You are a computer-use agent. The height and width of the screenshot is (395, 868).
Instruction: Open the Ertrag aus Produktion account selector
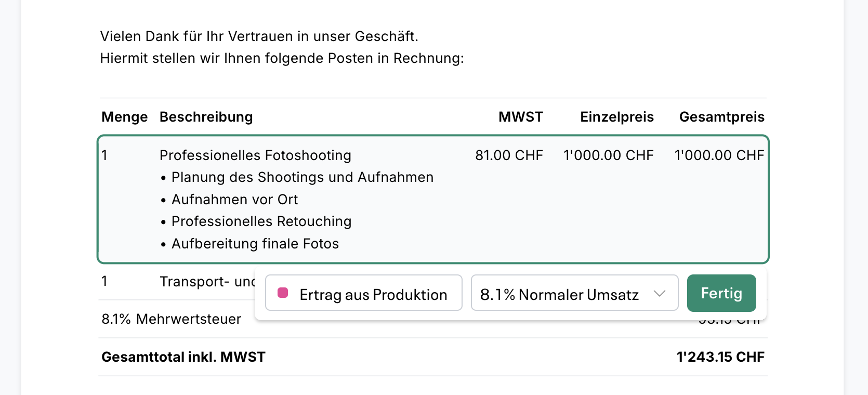coord(363,293)
